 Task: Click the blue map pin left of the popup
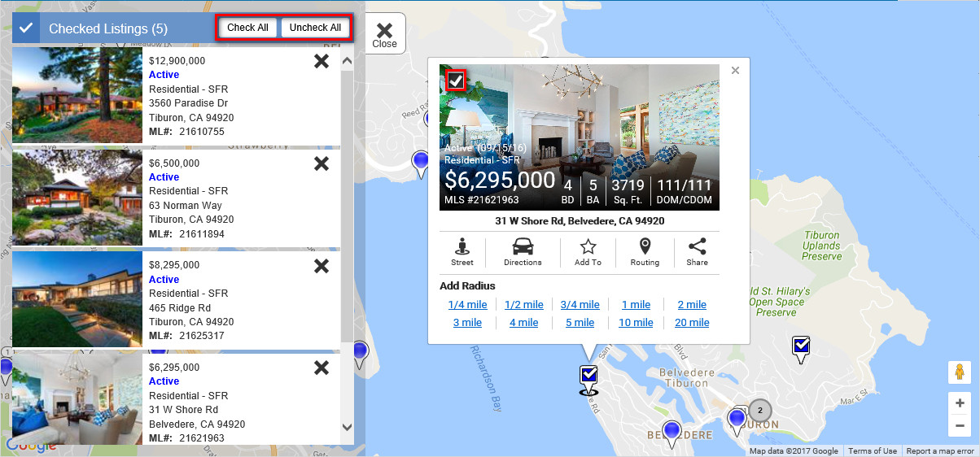coord(421,163)
